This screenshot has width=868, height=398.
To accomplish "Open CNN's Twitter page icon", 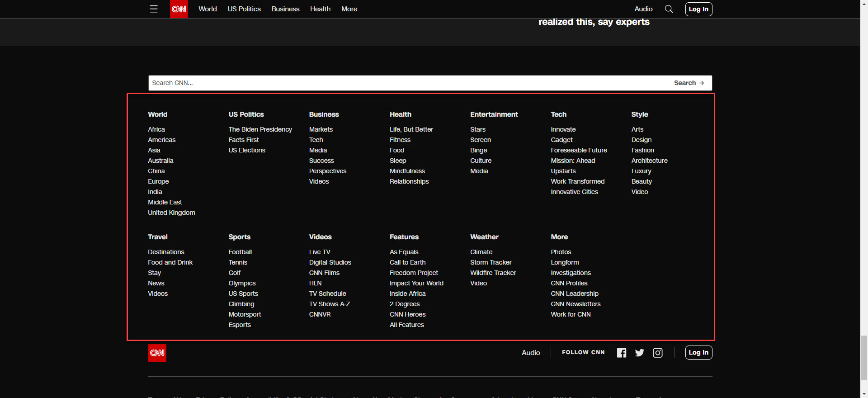I will [639, 353].
